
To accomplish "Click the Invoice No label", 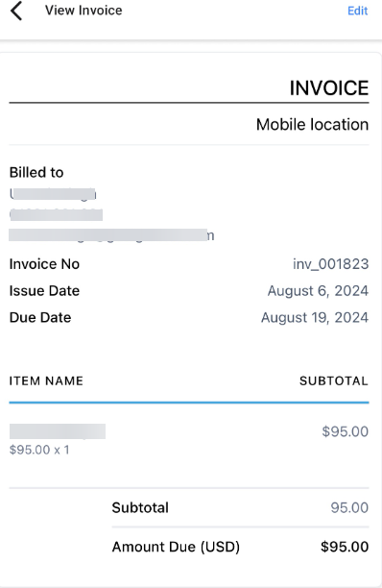I will (44, 264).
